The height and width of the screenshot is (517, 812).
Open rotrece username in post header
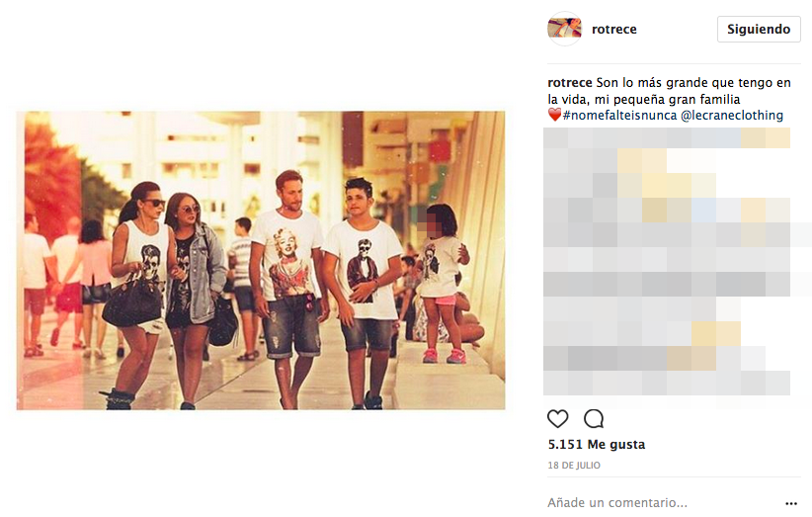(x=614, y=30)
